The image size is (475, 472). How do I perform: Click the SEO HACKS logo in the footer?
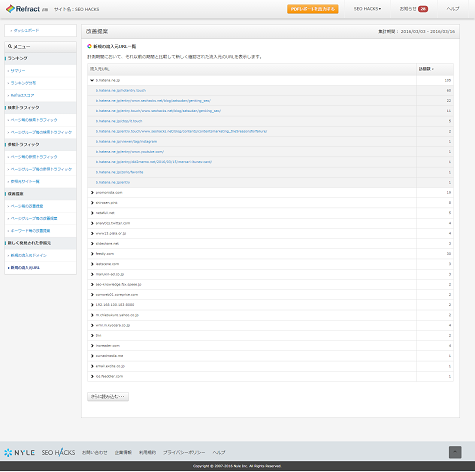click(58, 452)
